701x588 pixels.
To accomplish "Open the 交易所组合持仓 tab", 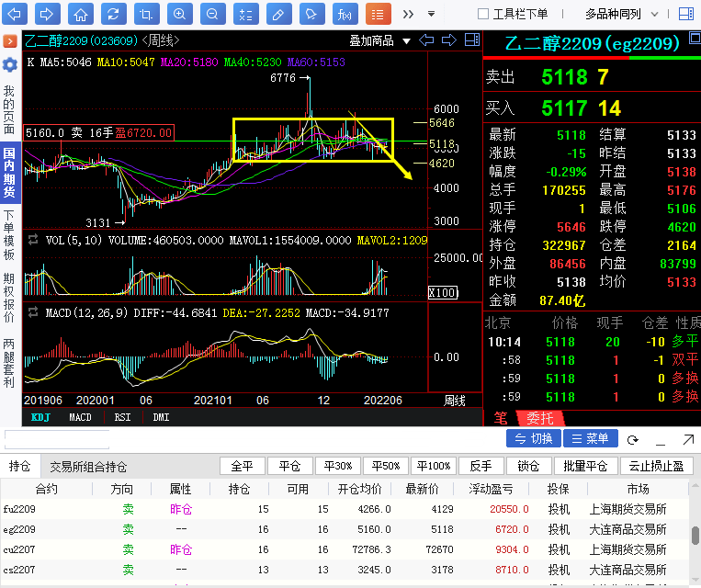I will click(88, 467).
